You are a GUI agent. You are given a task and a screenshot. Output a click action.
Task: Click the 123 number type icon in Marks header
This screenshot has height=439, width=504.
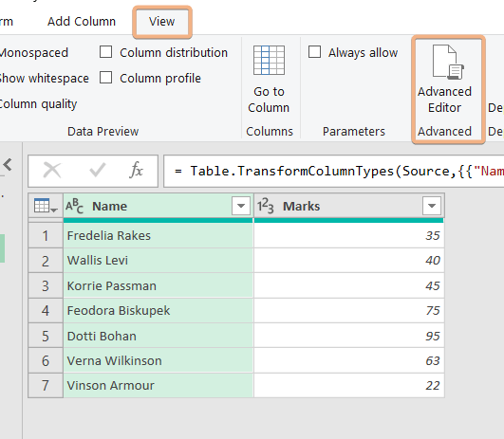coord(265,206)
